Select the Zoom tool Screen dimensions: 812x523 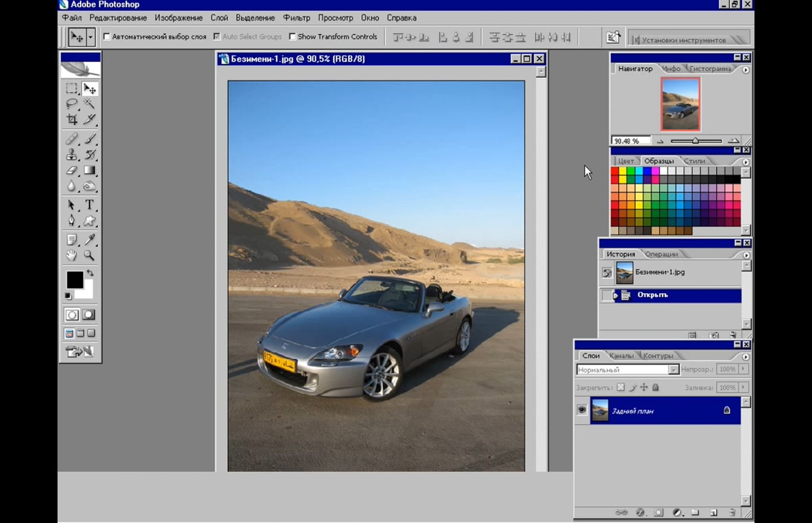click(x=90, y=256)
